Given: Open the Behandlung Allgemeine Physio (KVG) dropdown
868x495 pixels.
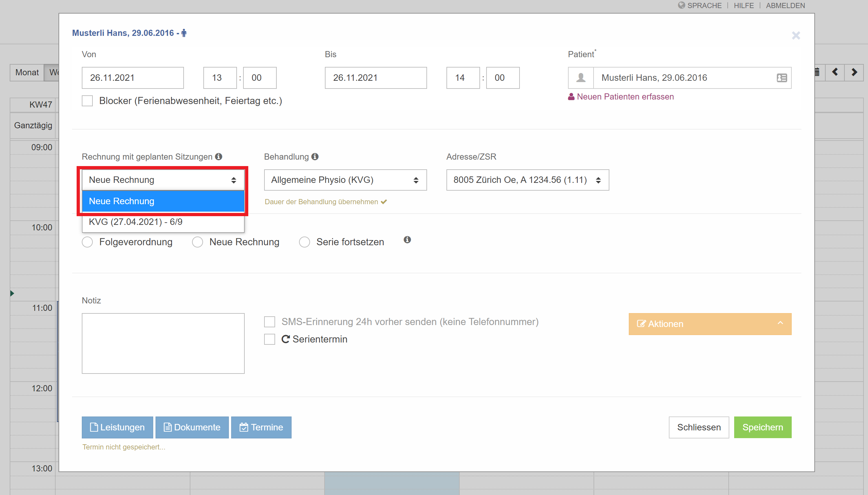Looking at the screenshot, I should tap(345, 180).
